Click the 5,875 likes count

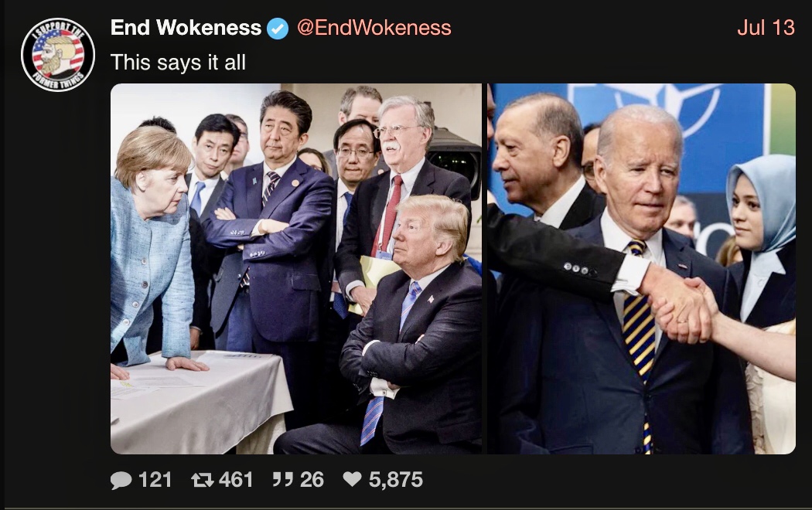[x=396, y=480]
